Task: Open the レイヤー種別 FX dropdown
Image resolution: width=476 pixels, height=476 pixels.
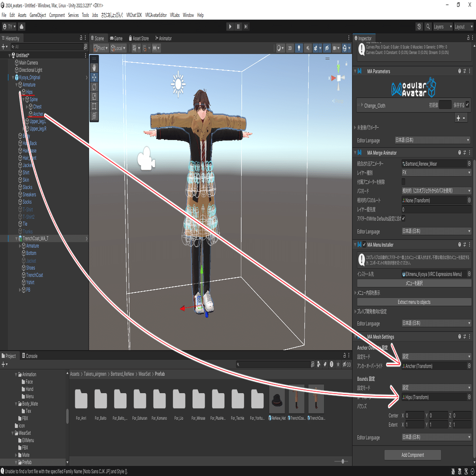Action: 435,173
